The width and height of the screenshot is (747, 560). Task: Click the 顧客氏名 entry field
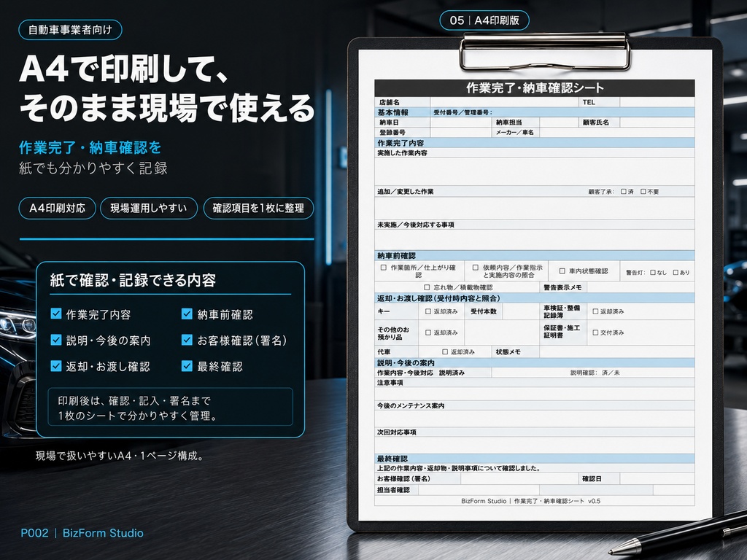pos(657,122)
